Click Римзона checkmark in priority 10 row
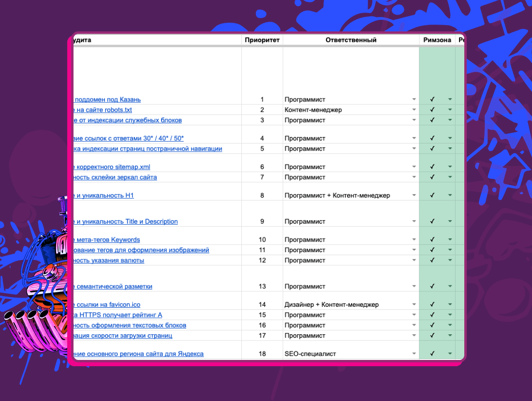The height and width of the screenshot is (401, 532). click(432, 240)
